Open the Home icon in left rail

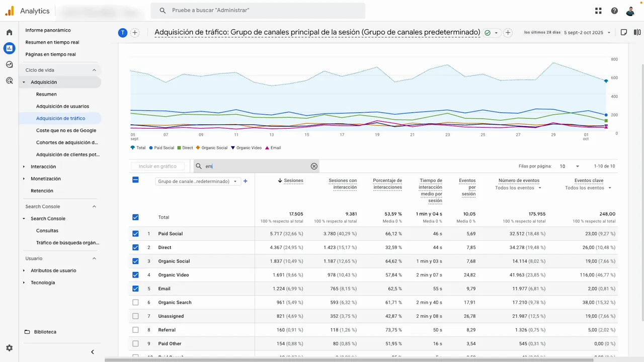[9, 32]
